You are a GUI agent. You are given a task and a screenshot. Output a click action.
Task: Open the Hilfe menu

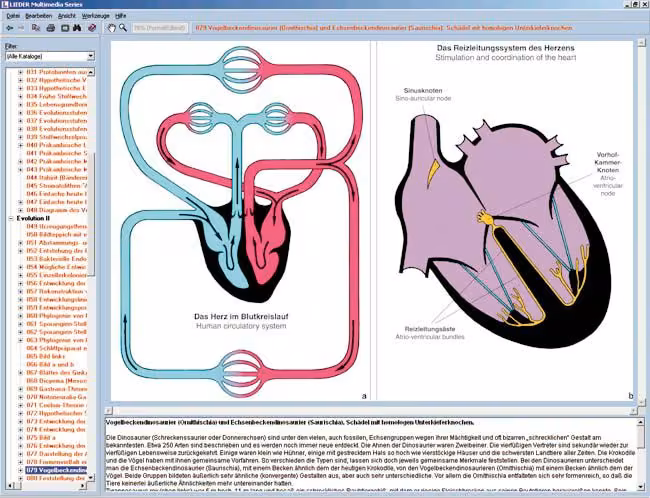[x=121, y=16]
